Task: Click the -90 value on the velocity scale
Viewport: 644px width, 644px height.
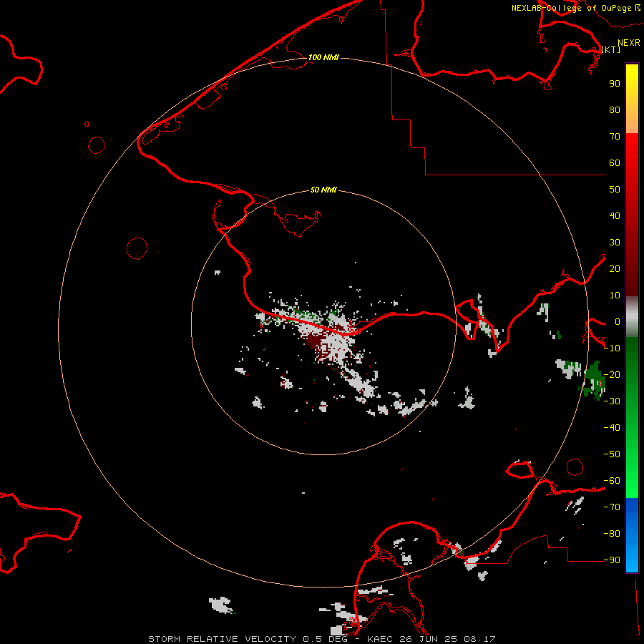Action: (x=612, y=560)
